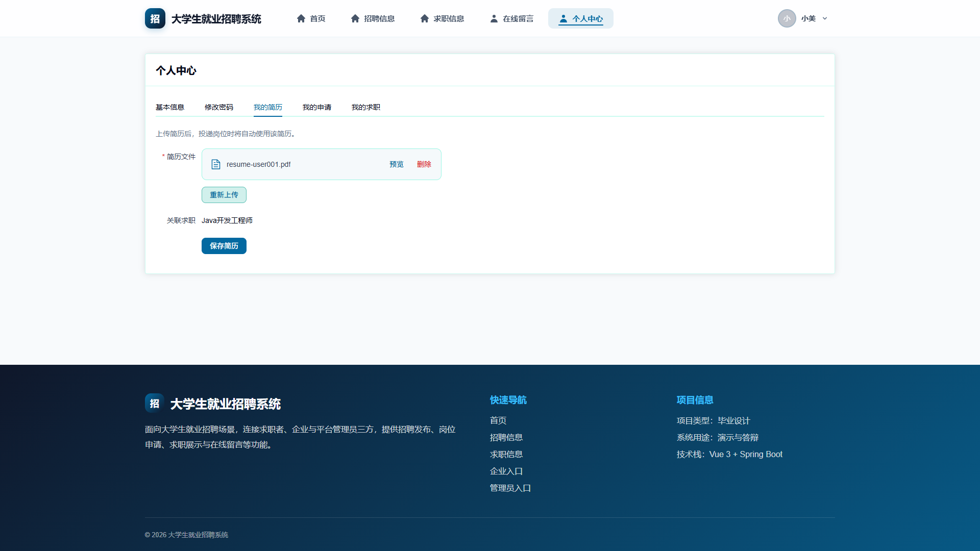Click 预览 to preview the resume
980x551 pixels.
[397, 164]
